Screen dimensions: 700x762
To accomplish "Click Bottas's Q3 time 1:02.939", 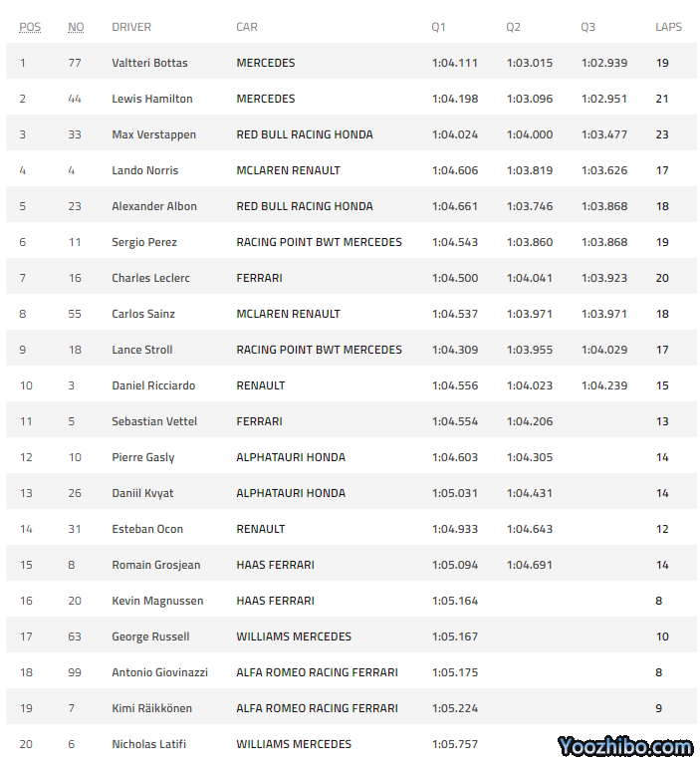I will click(604, 63).
